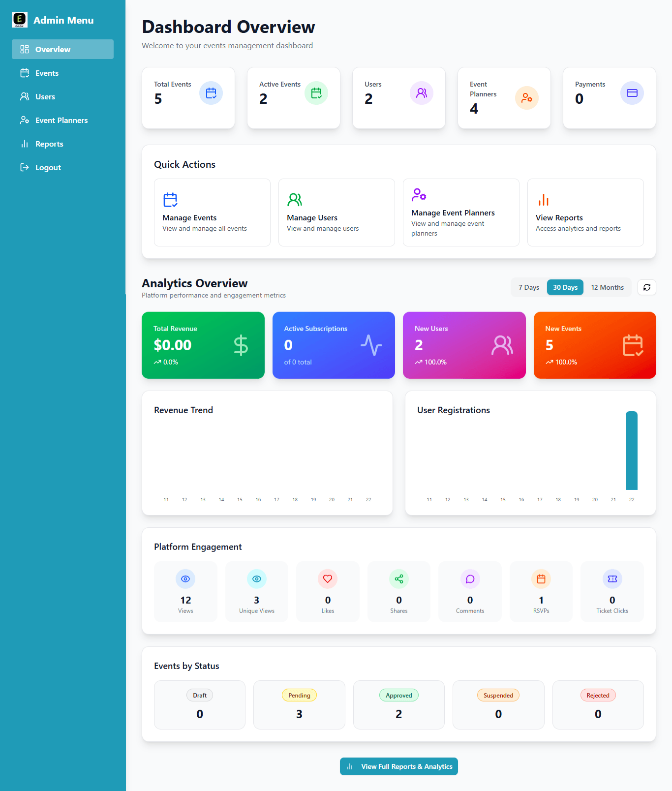
Task: Open Event Planners in sidebar menu
Action: click(61, 121)
